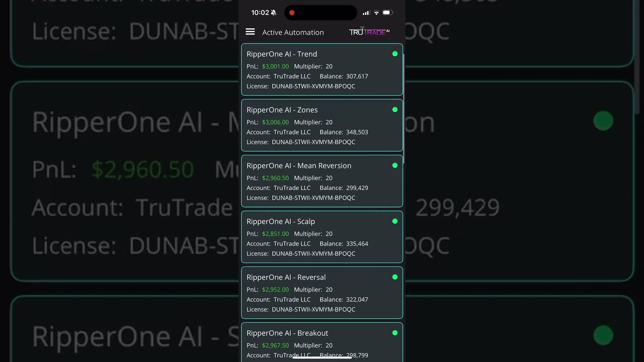Select the license key in Zones card
The width and height of the screenshot is (644, 362).
click(x=313, y=142)
